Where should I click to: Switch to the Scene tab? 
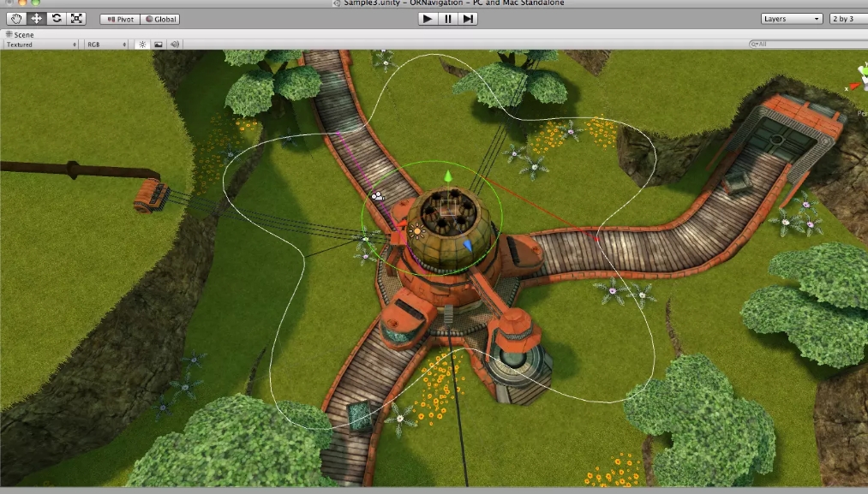coord(21,34)
